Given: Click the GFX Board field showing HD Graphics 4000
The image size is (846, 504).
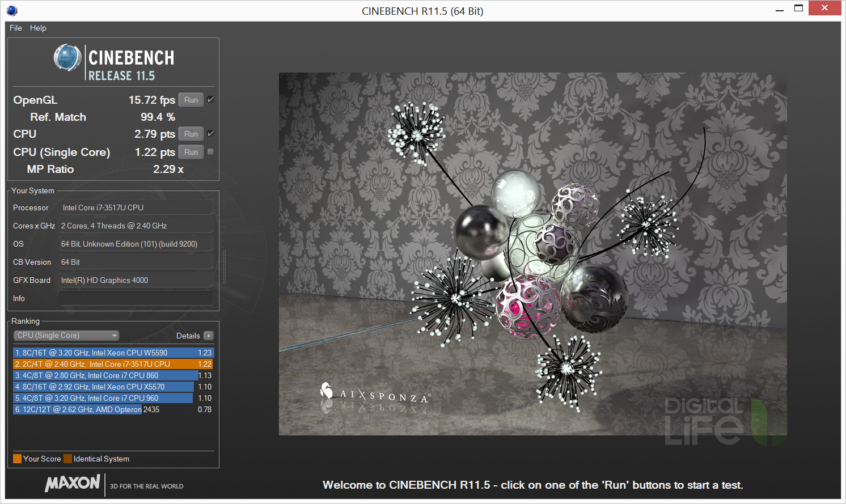Looking at the screenshot, I should [x=136, y=280].
